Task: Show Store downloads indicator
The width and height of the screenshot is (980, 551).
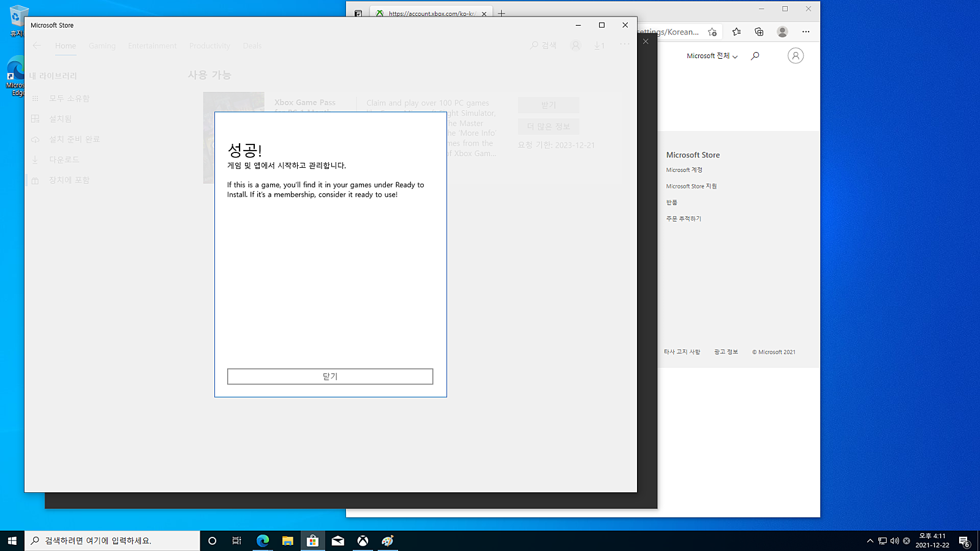Action: (x=600, y=45)
